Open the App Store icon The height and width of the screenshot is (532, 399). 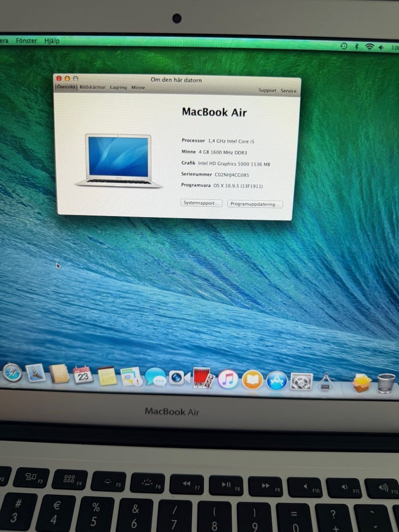point(277,381)
